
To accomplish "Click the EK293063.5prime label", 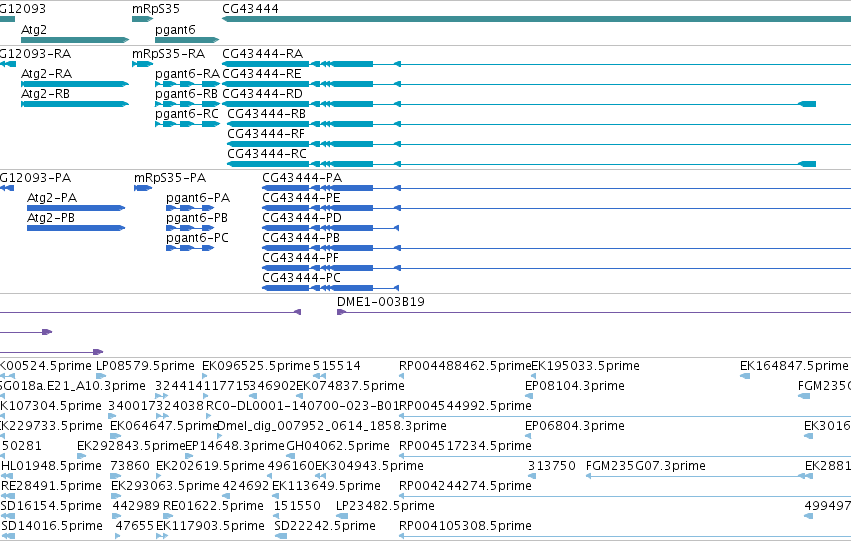I will (x=165, y=486).
